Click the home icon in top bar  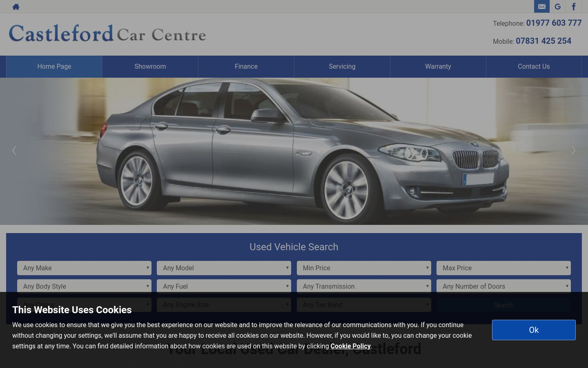click(x=16, y=7)
